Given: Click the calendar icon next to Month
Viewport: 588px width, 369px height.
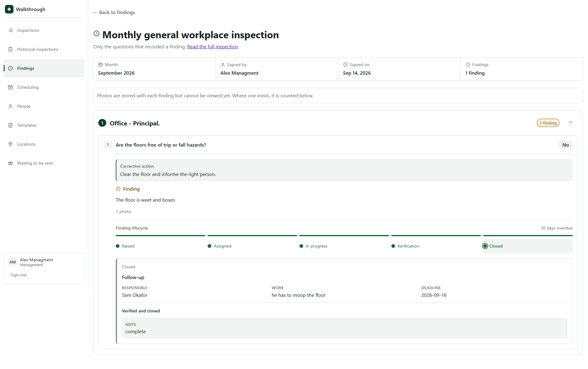Looking at the screenshot, I should pyautogui.click(x=100, y=65).
